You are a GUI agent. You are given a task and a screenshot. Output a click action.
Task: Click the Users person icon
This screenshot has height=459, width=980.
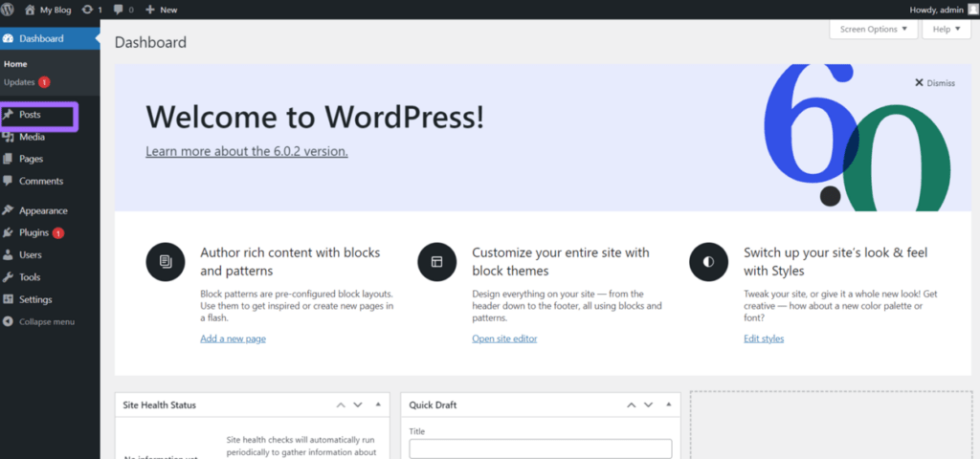8,254
